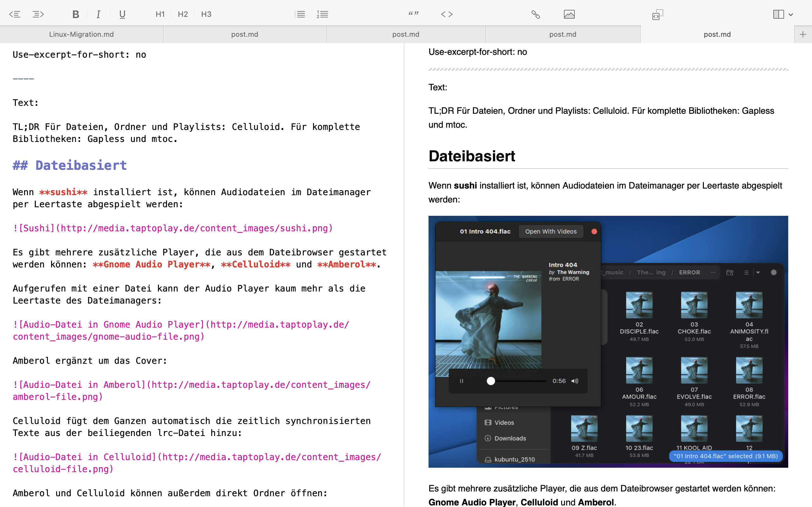Insert a numbered list

pyautogui.click(x=322, y=14)
